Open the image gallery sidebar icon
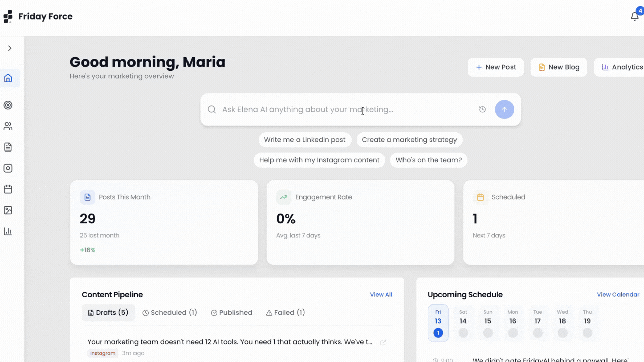Image resolution: width=644 pixels, height=362 pixels. [8, 210]
